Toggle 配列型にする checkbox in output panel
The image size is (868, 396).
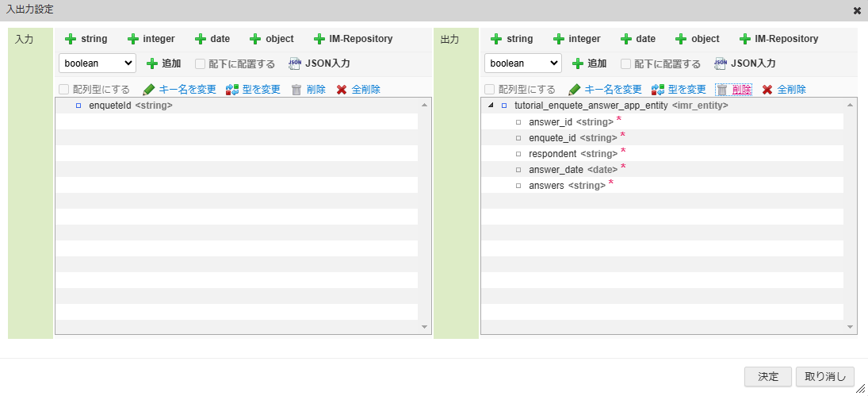click(489, 90)
